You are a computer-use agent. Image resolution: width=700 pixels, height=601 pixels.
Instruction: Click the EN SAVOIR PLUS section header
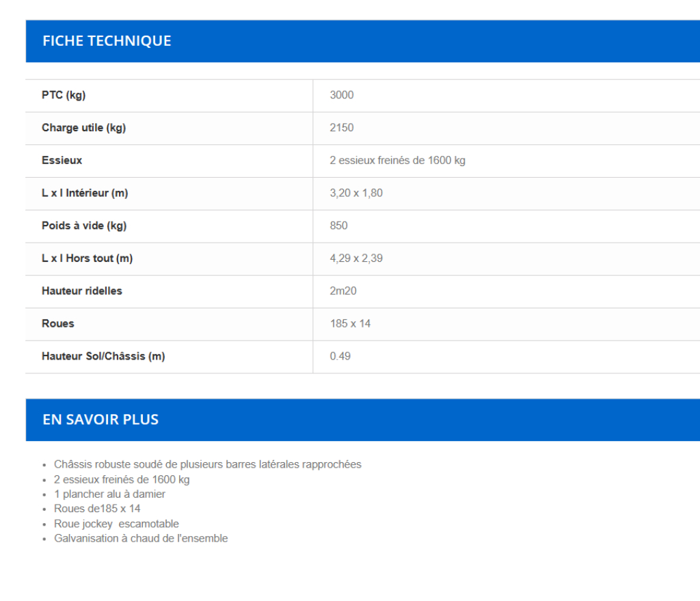click(100, 420)
